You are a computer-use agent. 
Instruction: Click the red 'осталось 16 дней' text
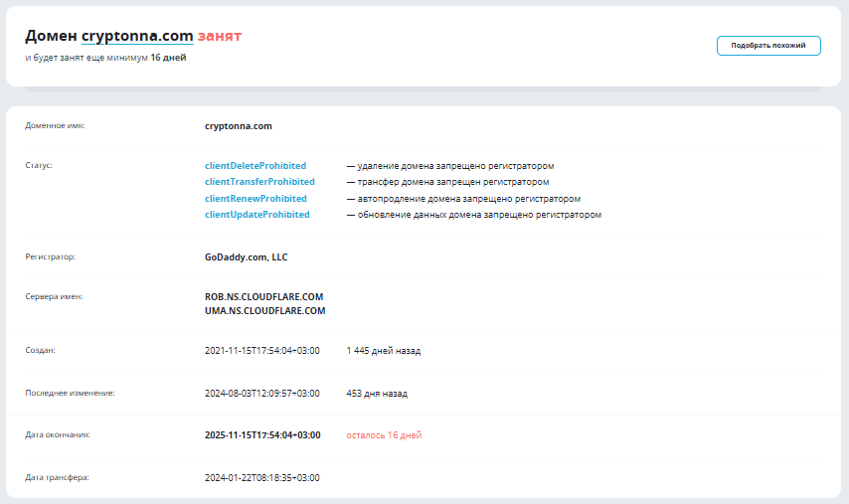click(x=384, y=435)
